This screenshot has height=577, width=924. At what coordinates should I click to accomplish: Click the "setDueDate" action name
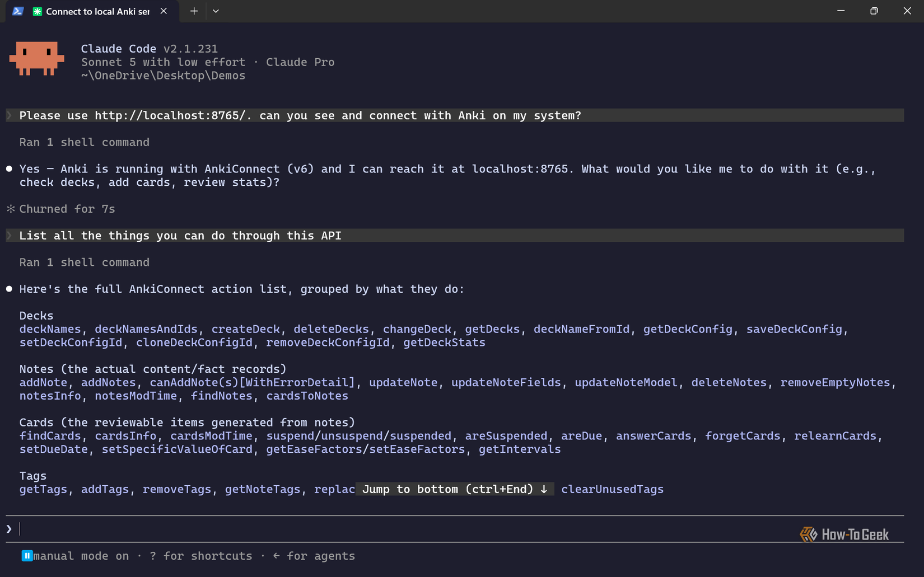pyautogui.click(x=54, y=449)
